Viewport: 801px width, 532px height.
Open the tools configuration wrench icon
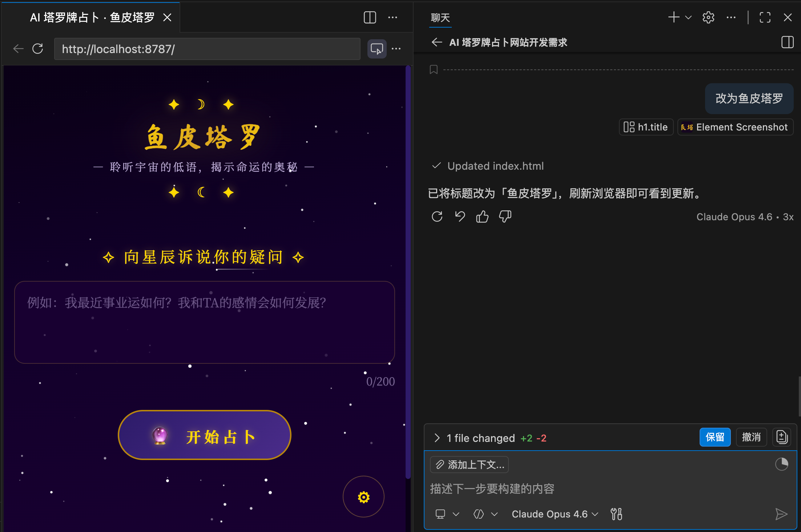616,513
